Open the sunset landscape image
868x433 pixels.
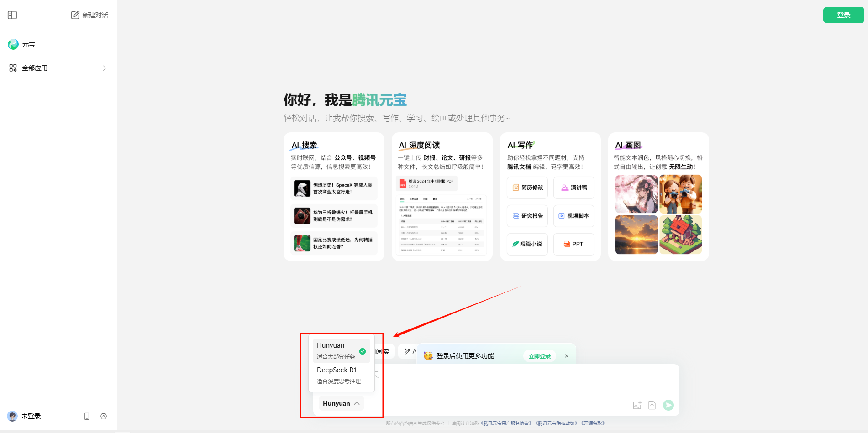[x=637, y=235]
